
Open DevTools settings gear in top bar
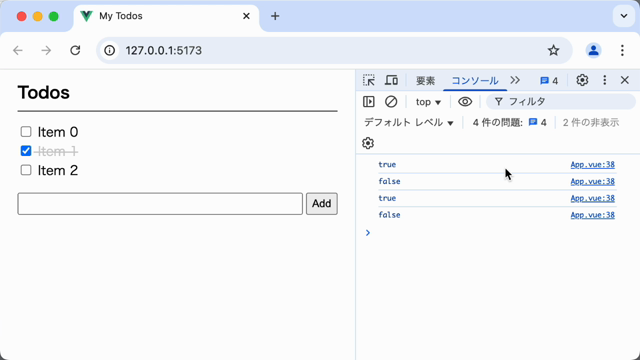tap(582, 80)
